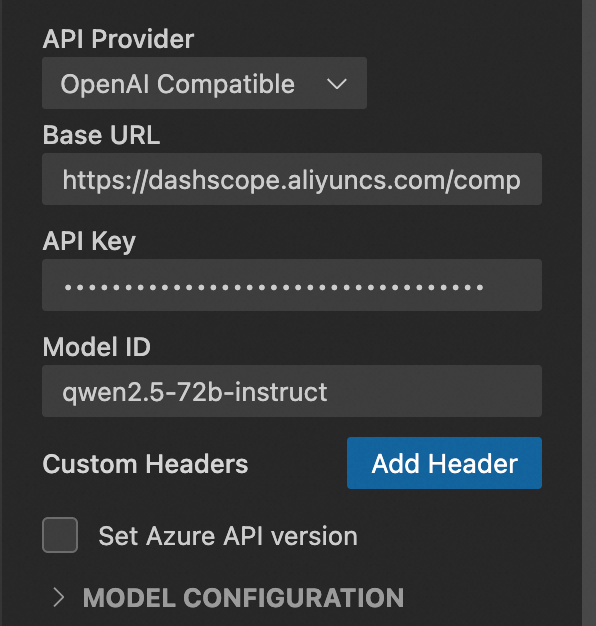Click the chevron arrow in API Provider dropdown
The width and height of the screenshot is (596, 626).
point(337,84)
